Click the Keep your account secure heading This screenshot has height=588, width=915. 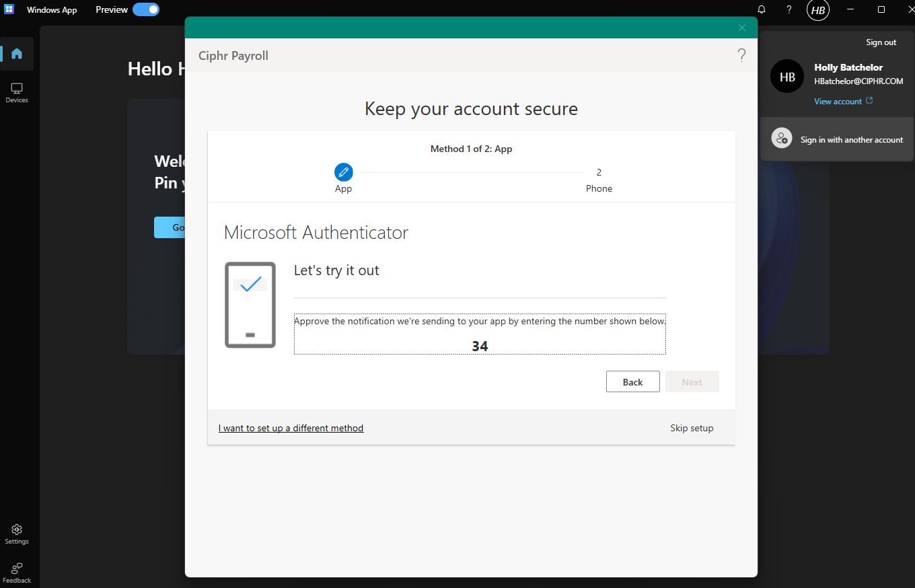(471, 109)
